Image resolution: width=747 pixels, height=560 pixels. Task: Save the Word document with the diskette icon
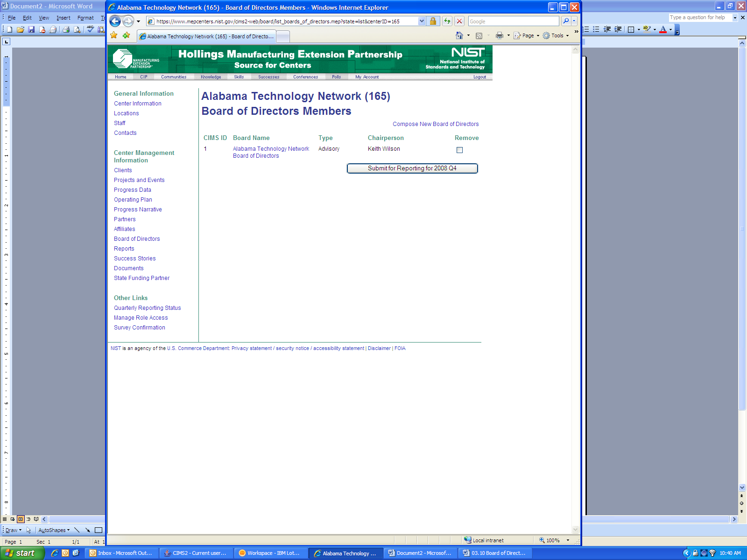[31, 29]
